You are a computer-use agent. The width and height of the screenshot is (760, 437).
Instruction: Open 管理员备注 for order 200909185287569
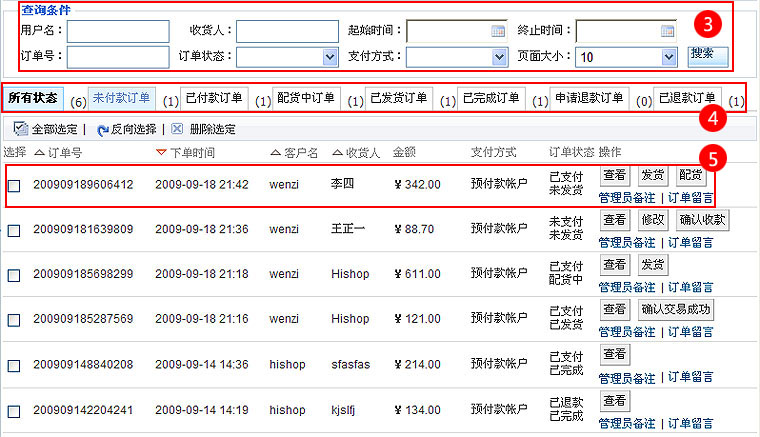[x=627, y=332]
